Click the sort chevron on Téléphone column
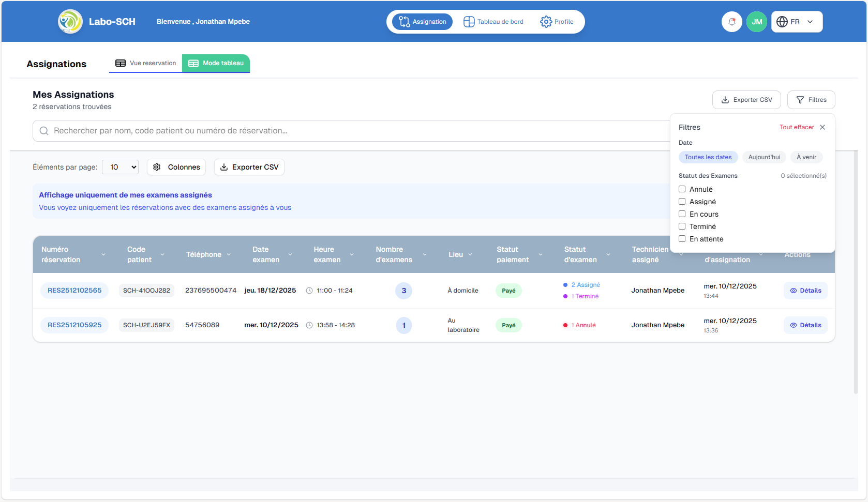Image resolution: width=868 pixels, height=502 pixels. tap(228, 254)
